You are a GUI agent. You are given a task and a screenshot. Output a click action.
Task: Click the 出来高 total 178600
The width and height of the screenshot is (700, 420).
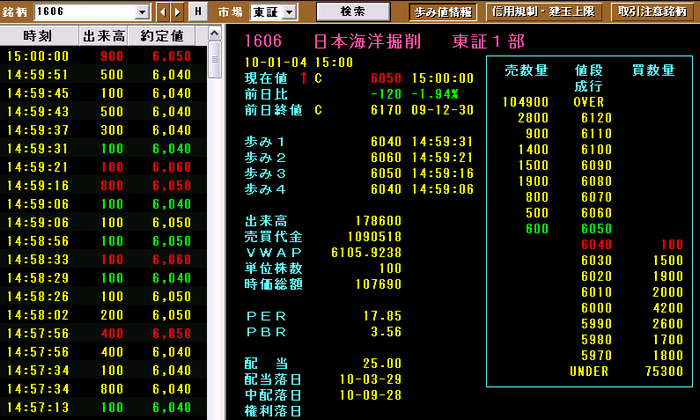[378, 221]
